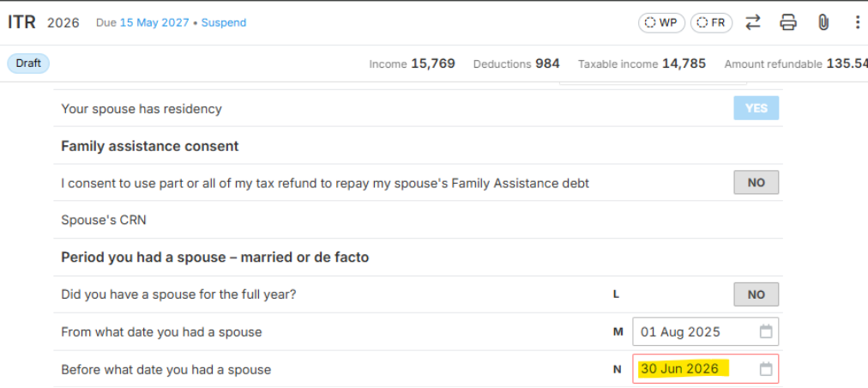Click the Draft status badge
The image size is (868, 388).
point(28,64)
